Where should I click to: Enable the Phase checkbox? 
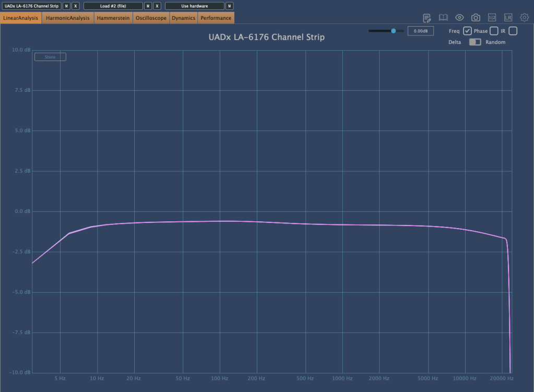click(494, 31)
